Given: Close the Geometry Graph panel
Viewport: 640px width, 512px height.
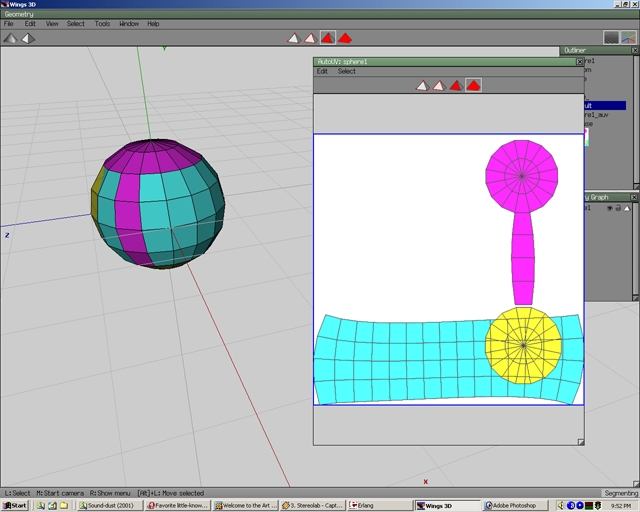Looking at the screenshot, I should [634, 197].
